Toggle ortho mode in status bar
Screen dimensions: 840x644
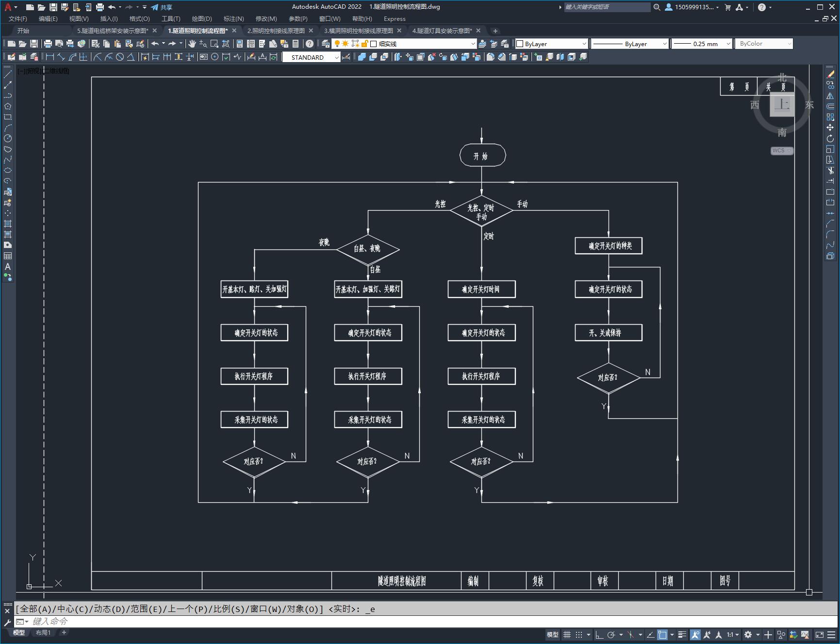[599, 634]
